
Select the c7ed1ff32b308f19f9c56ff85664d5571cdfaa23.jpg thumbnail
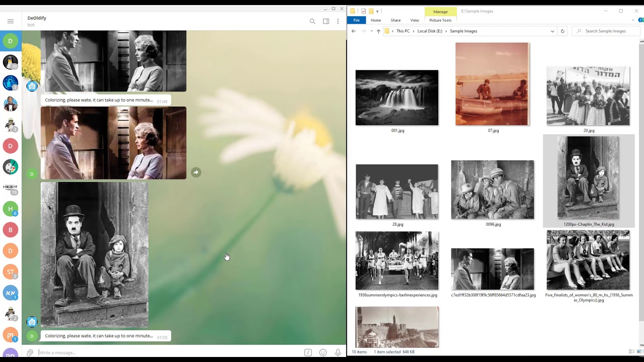click(493, 269)
